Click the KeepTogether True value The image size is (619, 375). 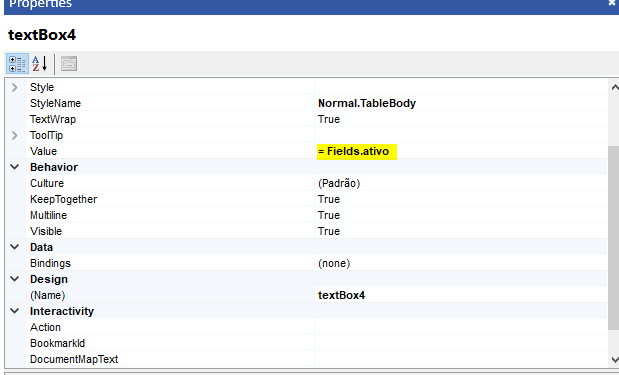329,199
